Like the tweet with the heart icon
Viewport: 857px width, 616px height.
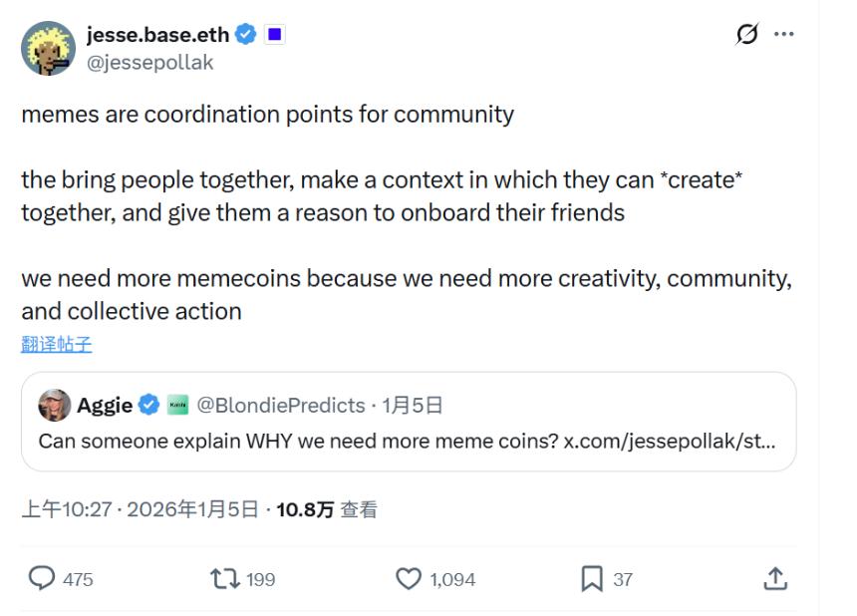pyautogui.click(x=412, y=577)
